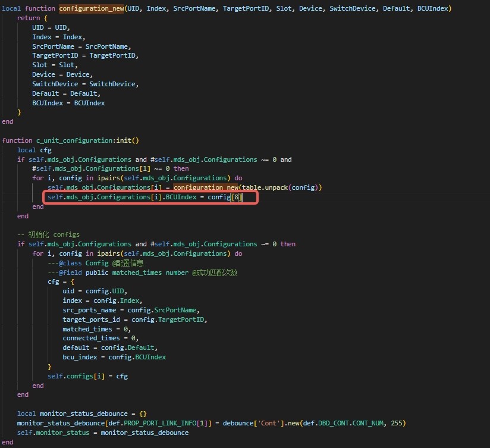Click the return keyword in configuration_new
This screenshot has width=490, height=448.
29,18
